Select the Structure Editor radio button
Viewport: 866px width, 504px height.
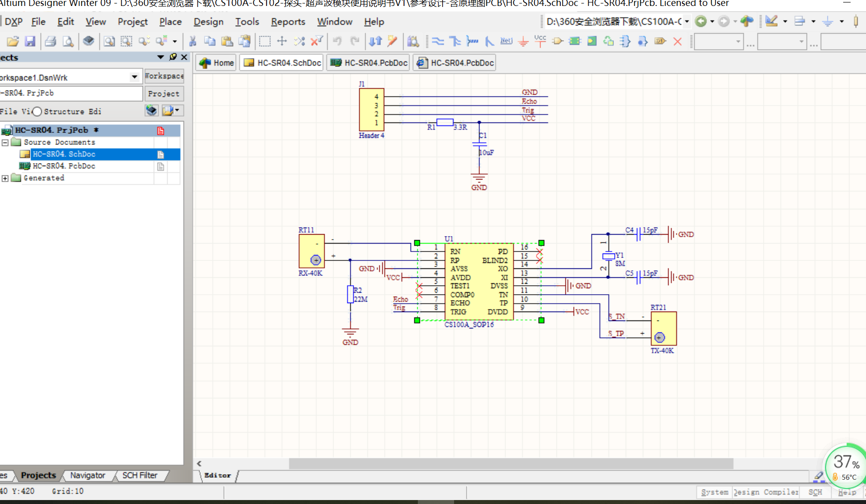coord(37,112)
